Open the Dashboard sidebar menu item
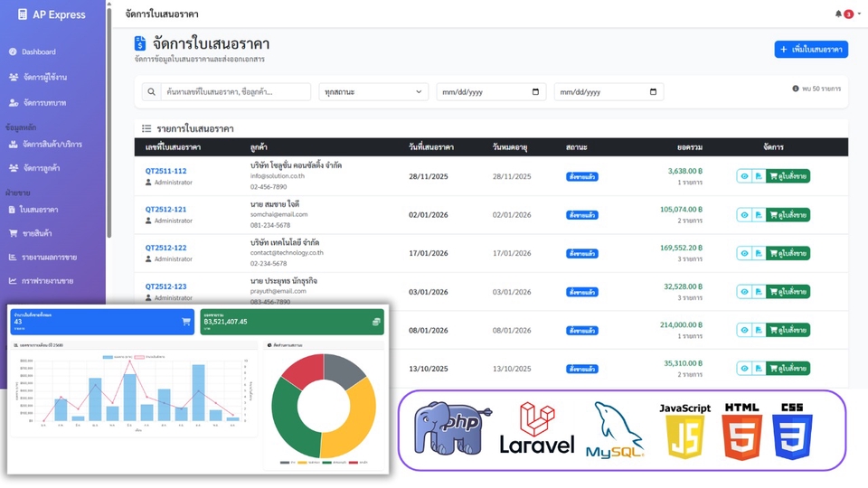 click(x=39, y=52)
